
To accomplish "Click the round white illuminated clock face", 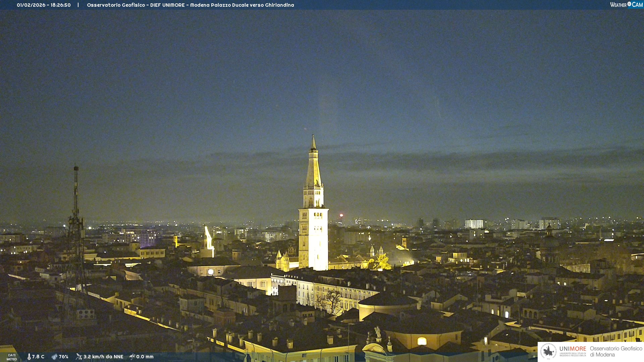I will pyautogui.click(x=211, y=272).
